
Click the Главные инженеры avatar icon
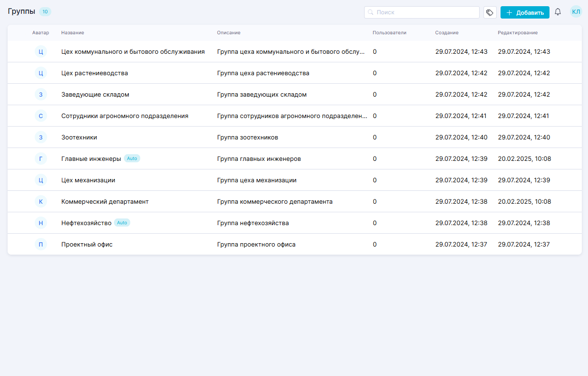tap(40, 159)
